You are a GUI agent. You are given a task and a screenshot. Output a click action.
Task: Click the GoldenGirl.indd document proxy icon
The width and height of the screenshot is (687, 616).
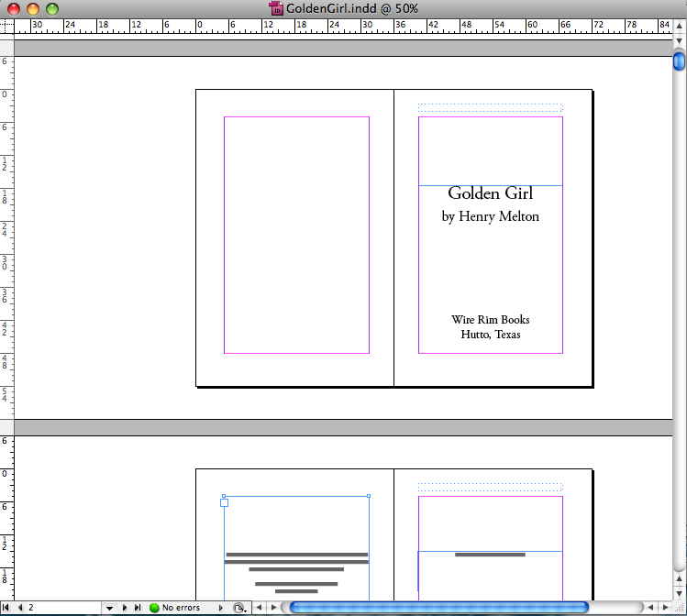pyautogui.click(x=276, y=9)
